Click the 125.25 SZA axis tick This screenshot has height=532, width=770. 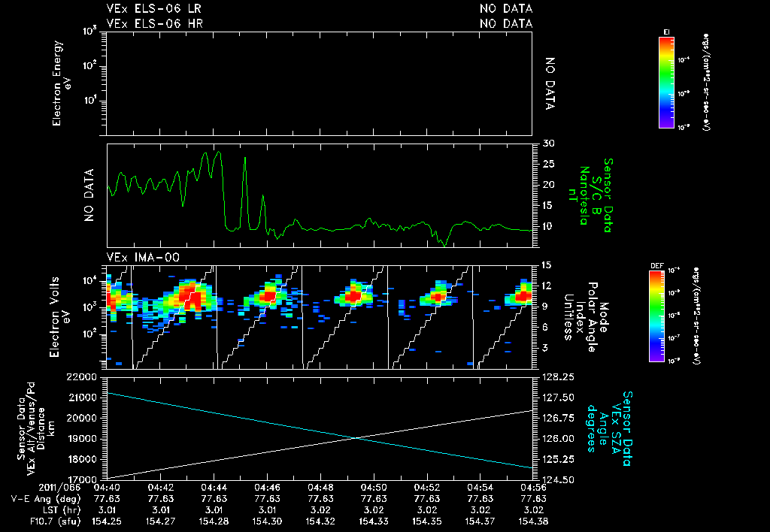(x=559, y=459)
